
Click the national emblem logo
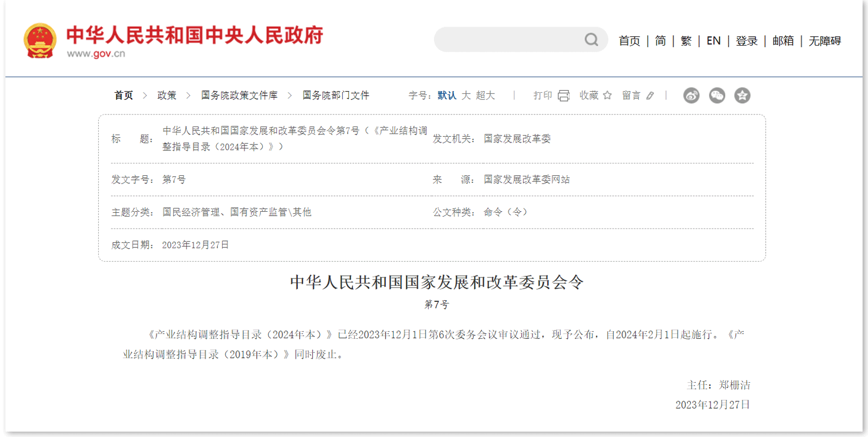(40, 41)
